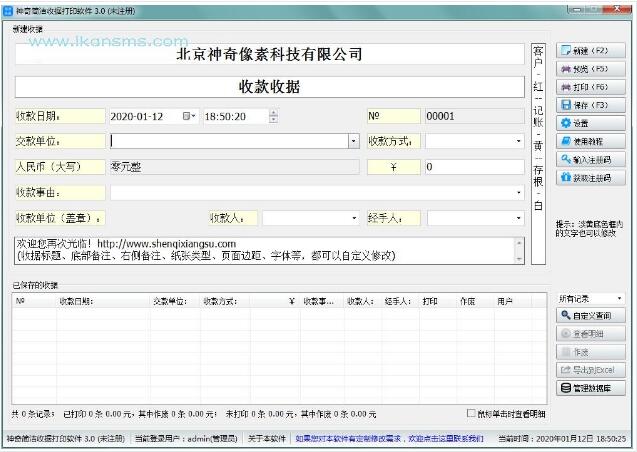Open the 设置 settings button
Image resolution: width=637 pixels, height=452 pixels.
pos(590,123)
